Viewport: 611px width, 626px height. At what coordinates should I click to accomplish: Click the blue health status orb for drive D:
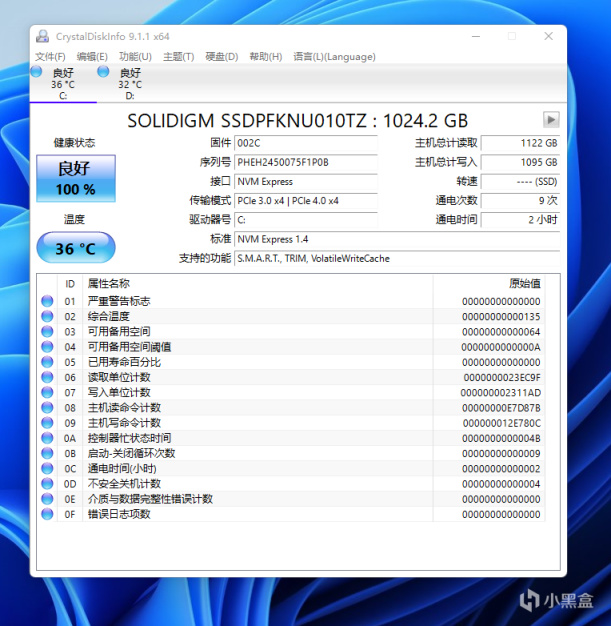tap(103, 72)
